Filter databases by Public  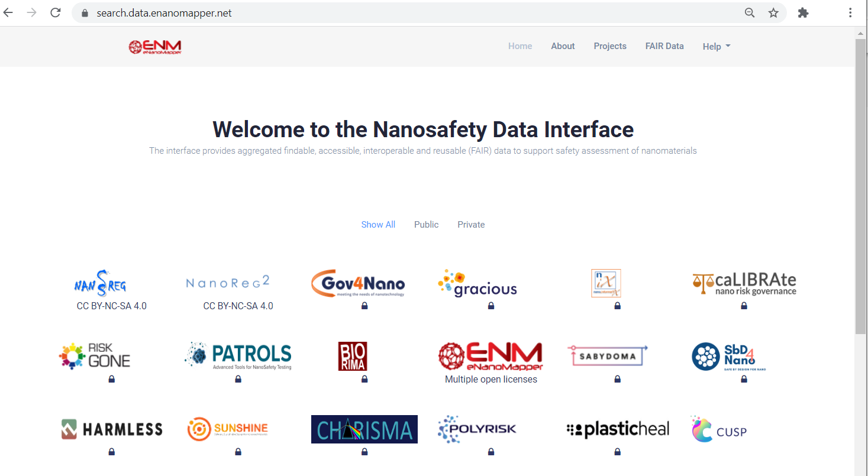click(426, 225)
